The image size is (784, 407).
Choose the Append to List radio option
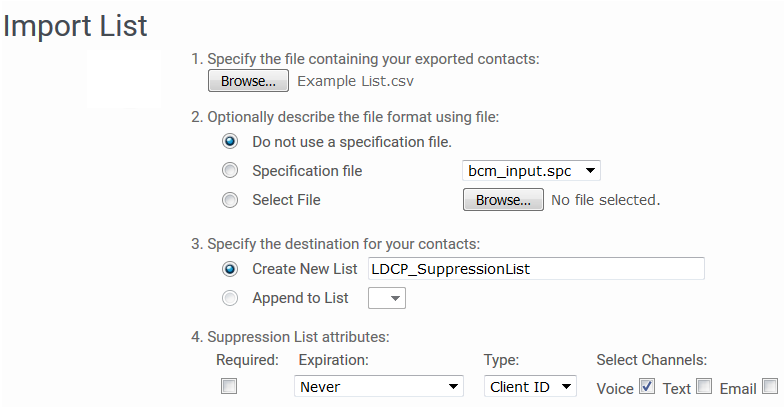click(230, 298)
